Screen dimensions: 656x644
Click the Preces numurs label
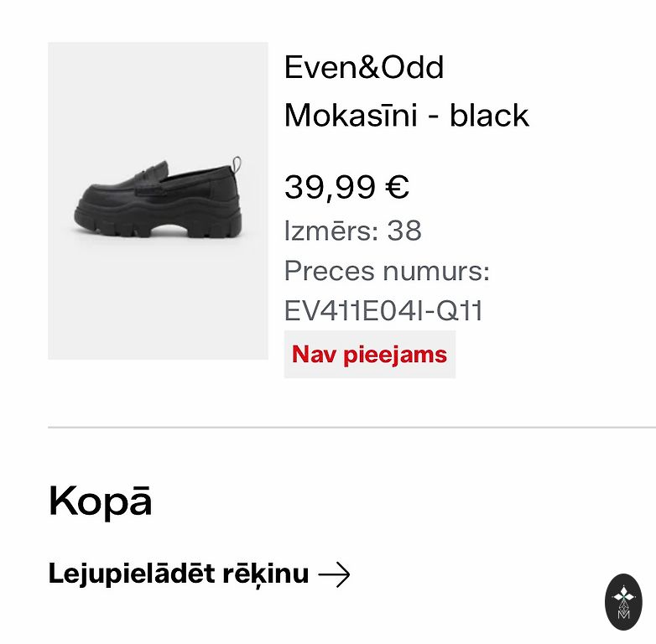tap(387, 271)
